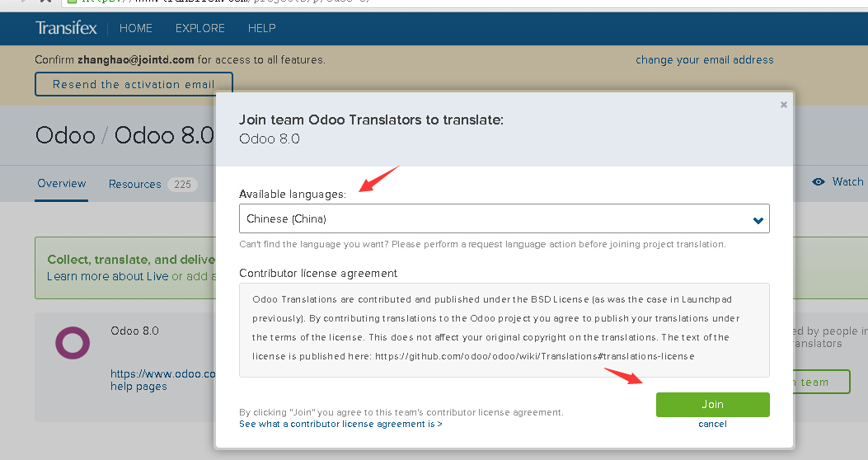Viewport: 868px width, 460px height.
Task: Open the HOME navigation item
Action: tap(136, 28)
